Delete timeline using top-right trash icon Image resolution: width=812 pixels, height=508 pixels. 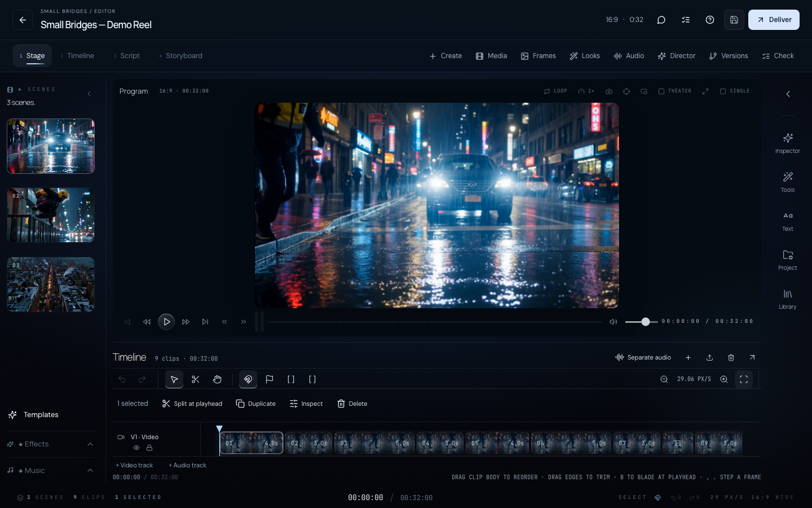(731, 357)
